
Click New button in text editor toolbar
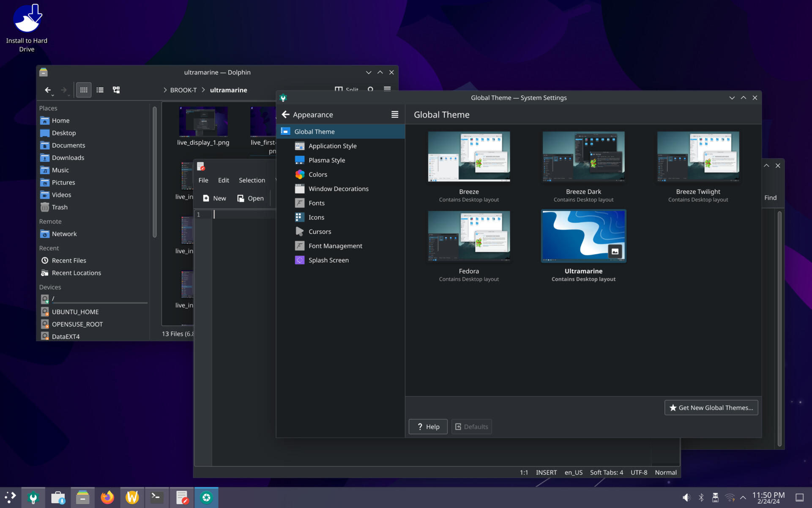(214, 198)
